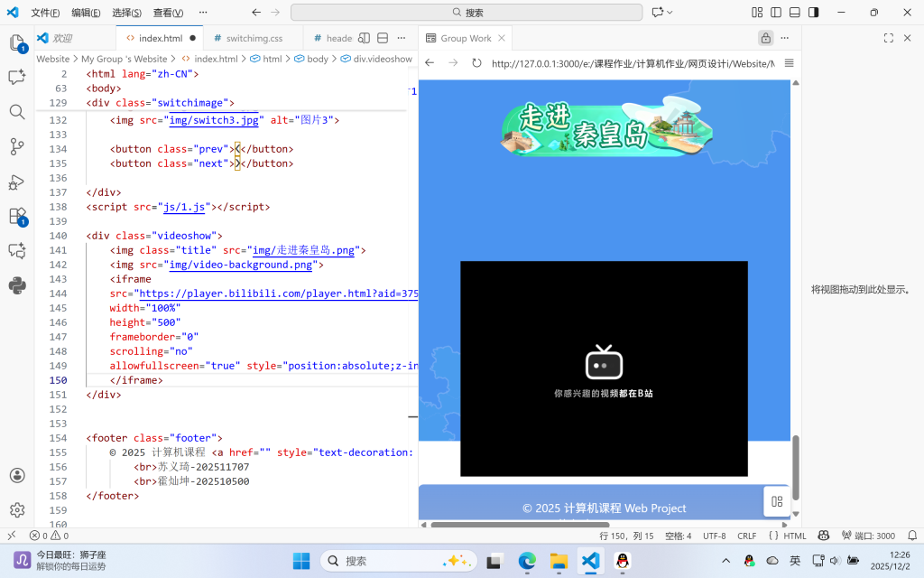
Task: Click the preview's vertical scrollbar thumb
Action: click(x=795, y=470)
